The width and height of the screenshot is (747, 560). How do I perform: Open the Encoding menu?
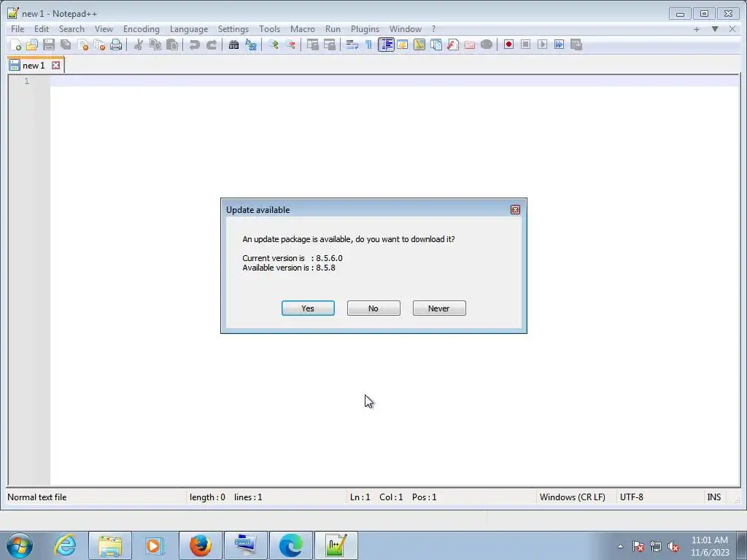click(141, 29)
